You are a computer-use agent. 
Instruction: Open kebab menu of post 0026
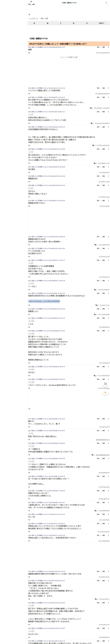click(108, 491)
